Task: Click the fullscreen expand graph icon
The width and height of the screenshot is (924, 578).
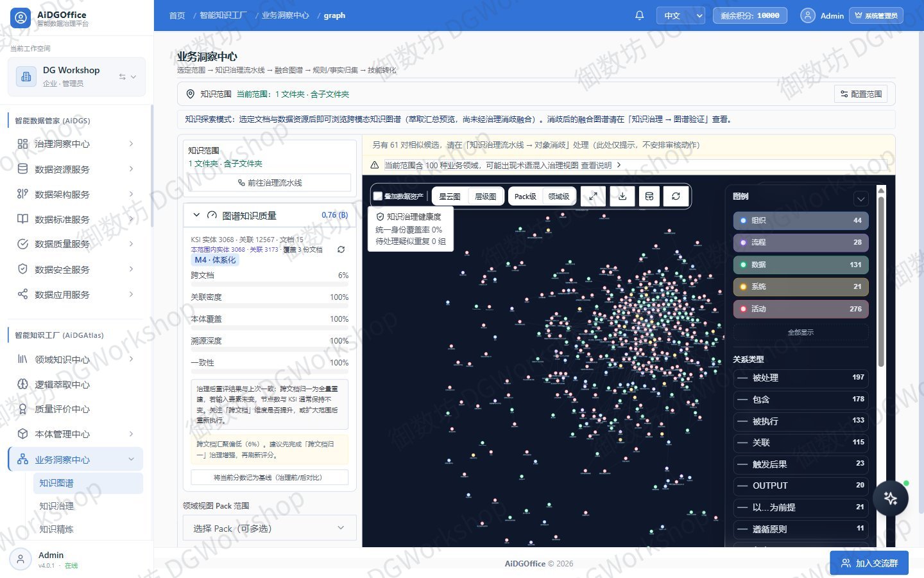Action: pyautogui.click(x=593, y=197)
